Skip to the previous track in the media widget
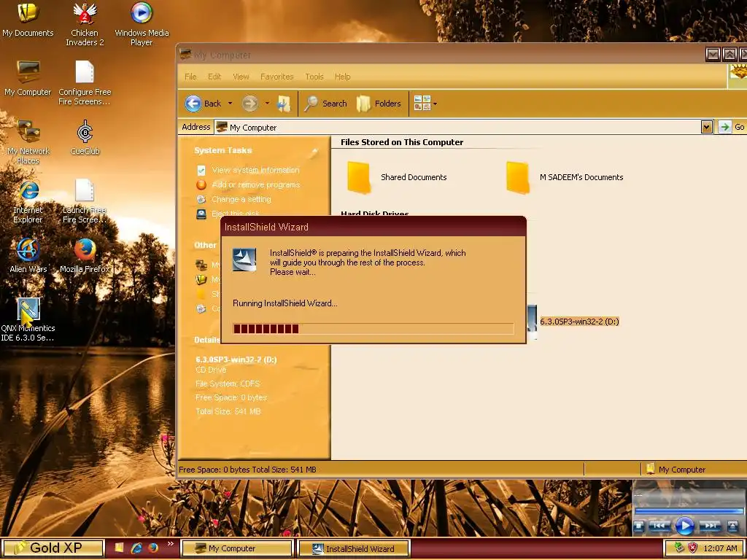This screenshot has width=747, height=560. tap(659, 526)
